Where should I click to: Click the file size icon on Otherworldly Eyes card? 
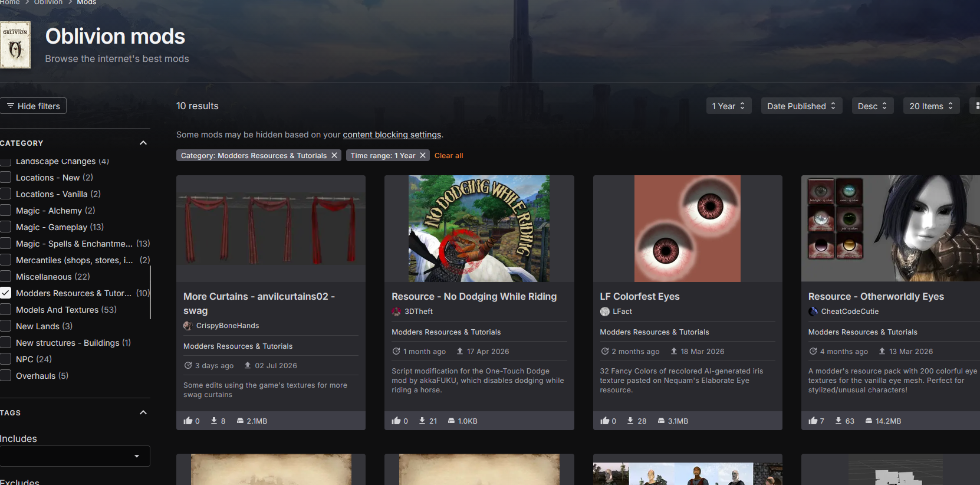pyautogui.click(x=869, y=421)
